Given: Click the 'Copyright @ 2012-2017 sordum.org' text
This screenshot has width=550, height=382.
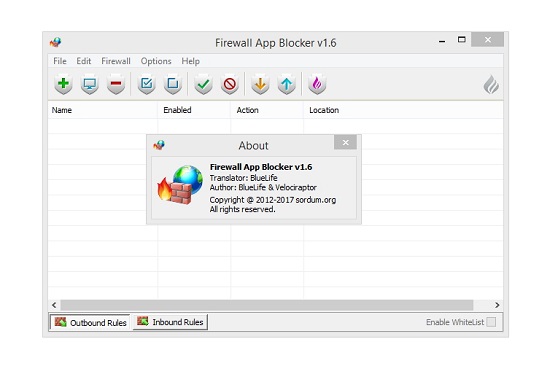Looking at the screenshot, I should [x=273, y=200].
